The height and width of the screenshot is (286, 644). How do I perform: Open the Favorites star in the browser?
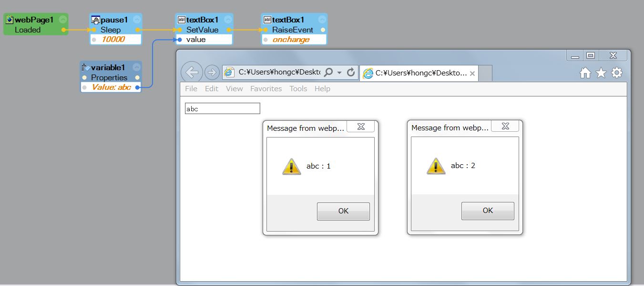(x=601, y=73)
